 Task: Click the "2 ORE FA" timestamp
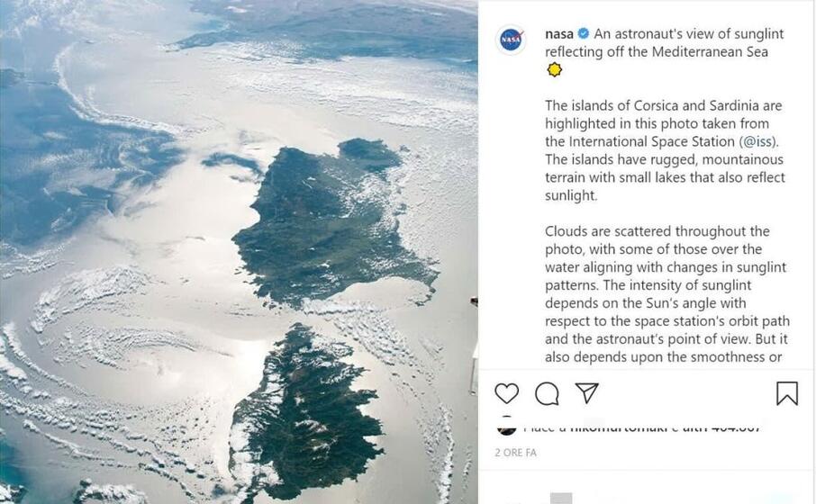coord(515,453)
